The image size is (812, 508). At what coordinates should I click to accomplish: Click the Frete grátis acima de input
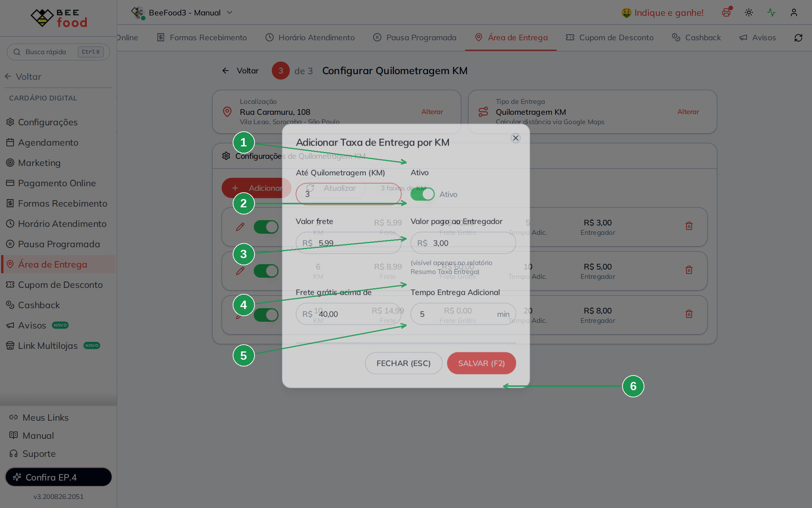coord(349,314)
